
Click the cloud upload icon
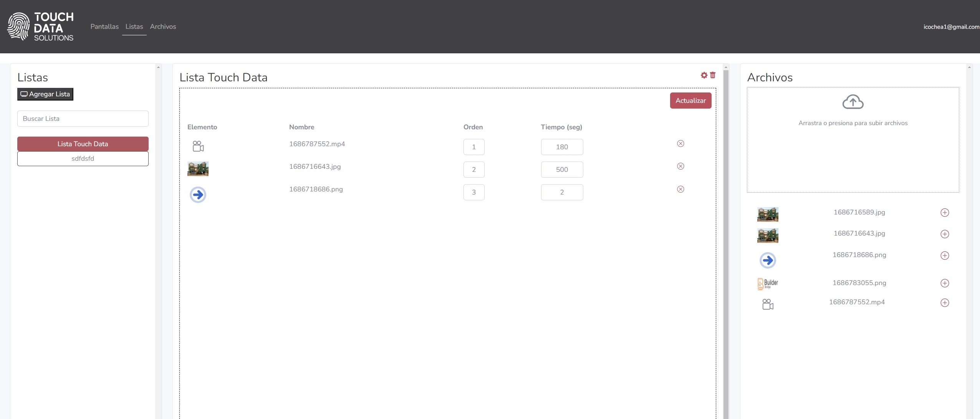tap(853, 102)
